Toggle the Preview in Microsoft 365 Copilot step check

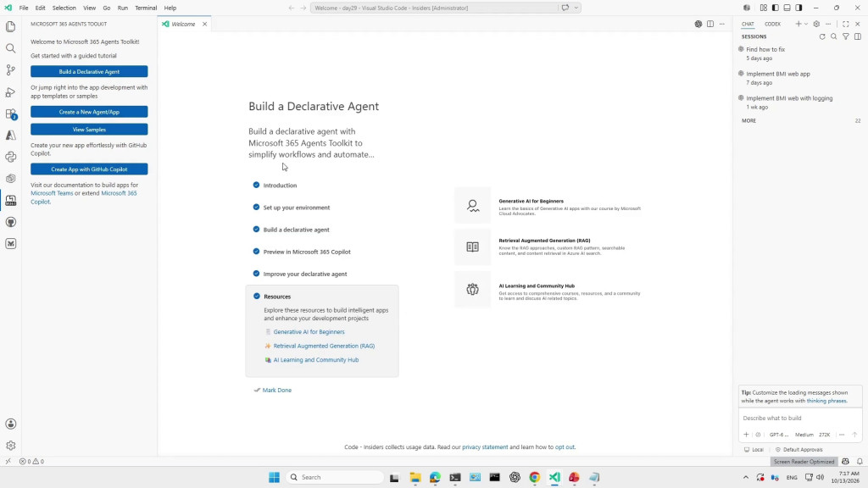pyautogui.click(x=256, y=251)
